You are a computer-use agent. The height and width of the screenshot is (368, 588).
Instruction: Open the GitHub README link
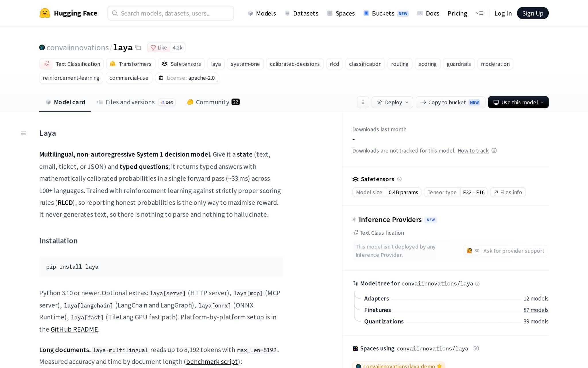pyautogui.click(x=74, y=329)
